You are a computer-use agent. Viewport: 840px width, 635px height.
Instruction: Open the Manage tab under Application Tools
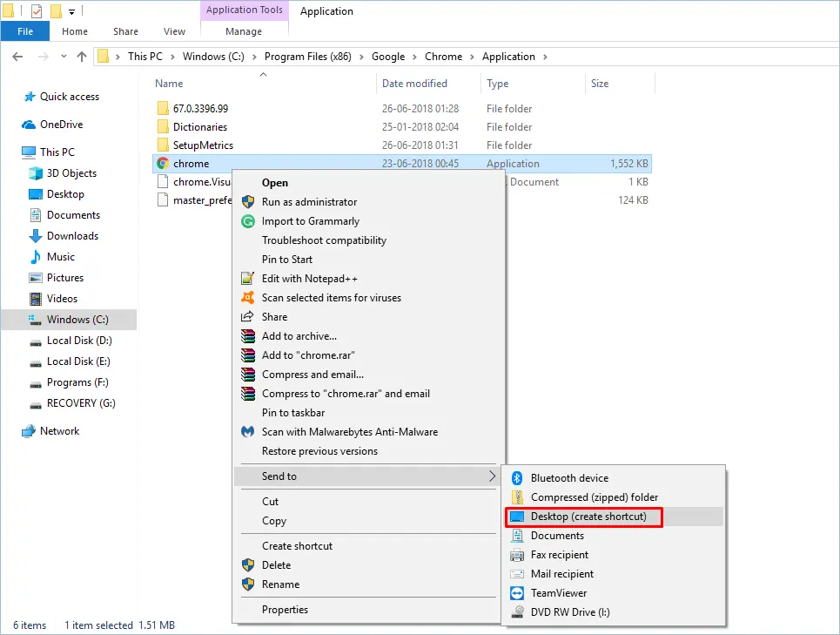243,30
